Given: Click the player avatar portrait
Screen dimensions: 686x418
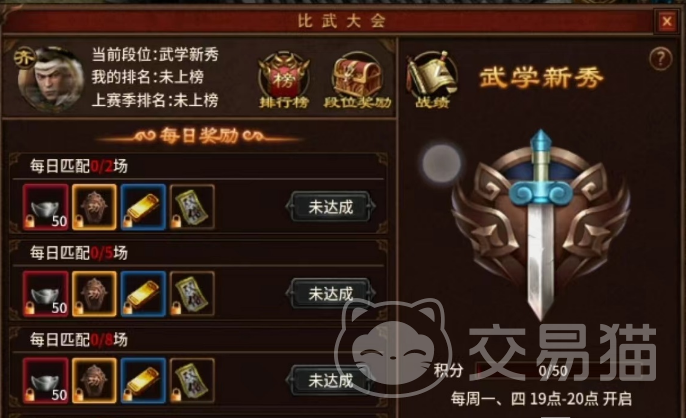Looking at the screenshot, I should coord(50,79).
